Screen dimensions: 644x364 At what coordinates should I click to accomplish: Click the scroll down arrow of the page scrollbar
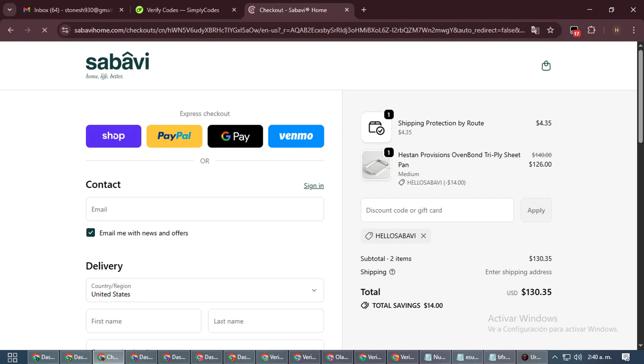coord(640,346)
